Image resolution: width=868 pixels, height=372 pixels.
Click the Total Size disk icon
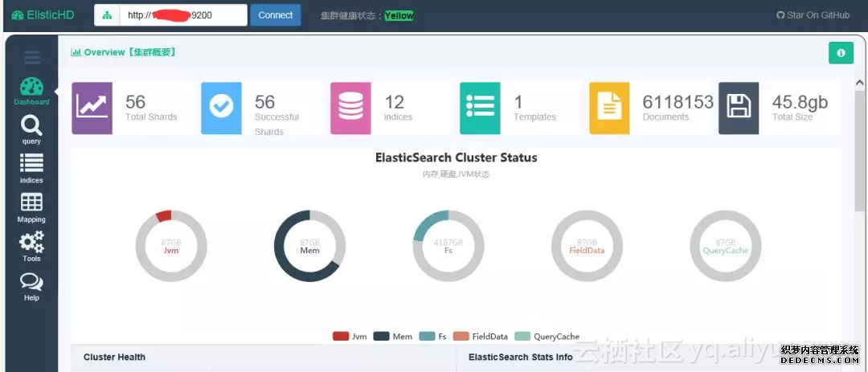tap(738, 108)
